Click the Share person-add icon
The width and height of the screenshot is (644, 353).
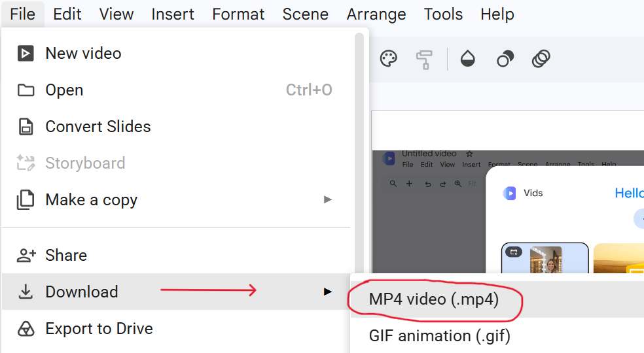26,256
